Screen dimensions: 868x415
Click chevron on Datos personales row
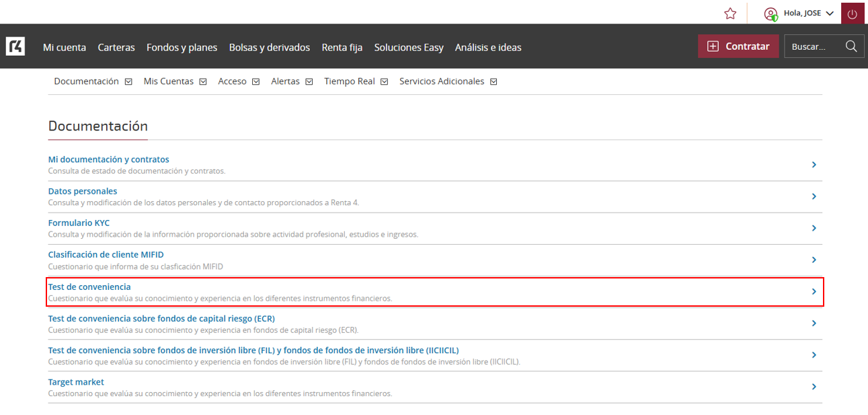(814, 196)
